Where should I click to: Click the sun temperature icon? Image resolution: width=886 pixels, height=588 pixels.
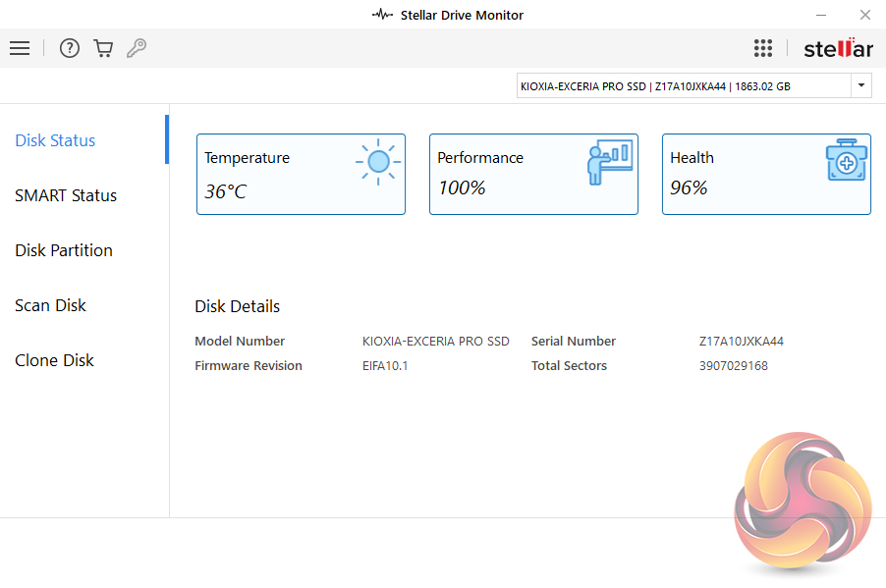(x=378, y=162)
